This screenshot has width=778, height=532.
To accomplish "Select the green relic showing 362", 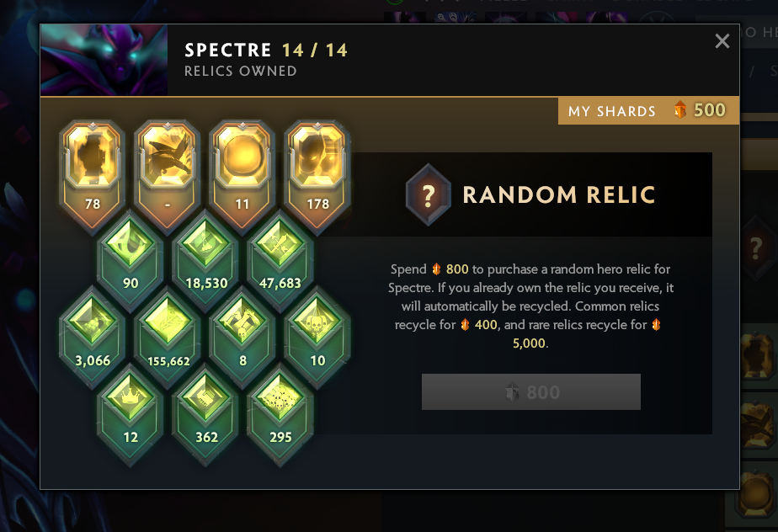I will (205, 413).
